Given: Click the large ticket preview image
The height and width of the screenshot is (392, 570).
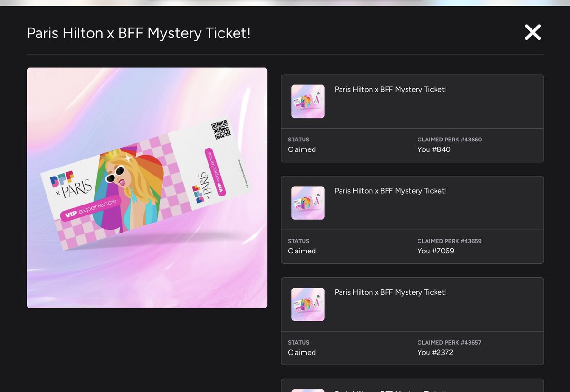Looking at the screenshot, I should tap(147, 187).
